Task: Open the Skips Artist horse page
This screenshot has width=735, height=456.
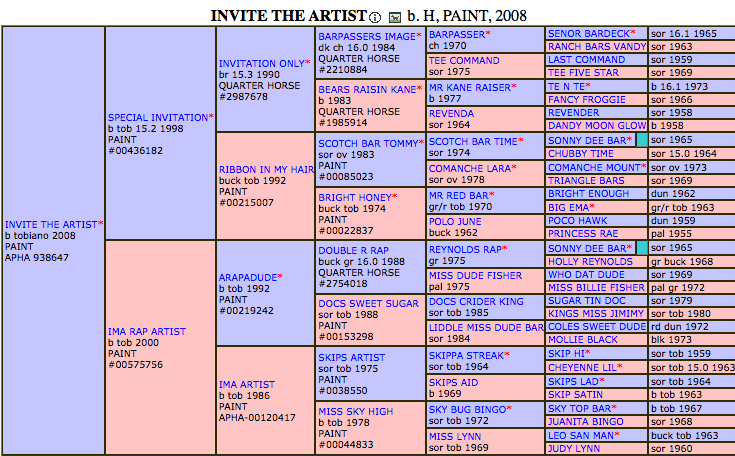Action: point(351,357)
